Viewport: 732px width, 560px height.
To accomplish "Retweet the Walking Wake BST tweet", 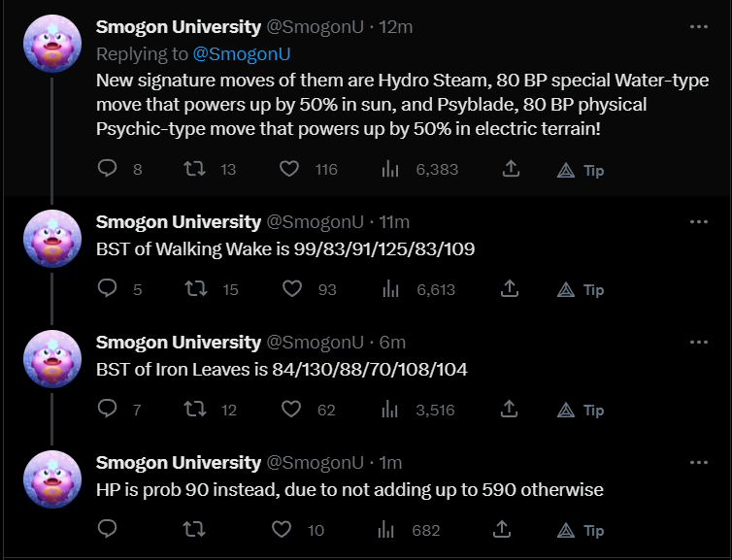I will coord(195,289).
